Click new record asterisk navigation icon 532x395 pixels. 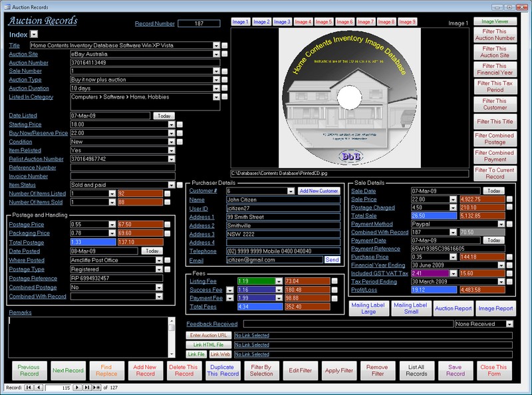point(96,388)
